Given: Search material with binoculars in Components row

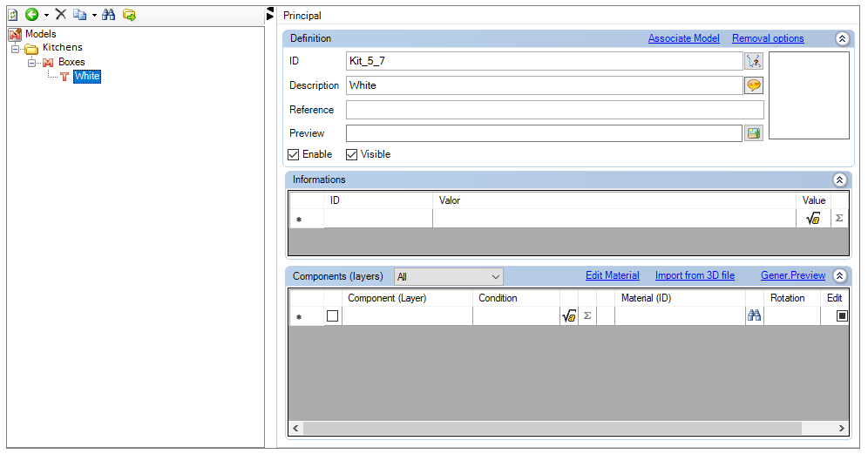Looking at the screenshot, I should [754, 316].
